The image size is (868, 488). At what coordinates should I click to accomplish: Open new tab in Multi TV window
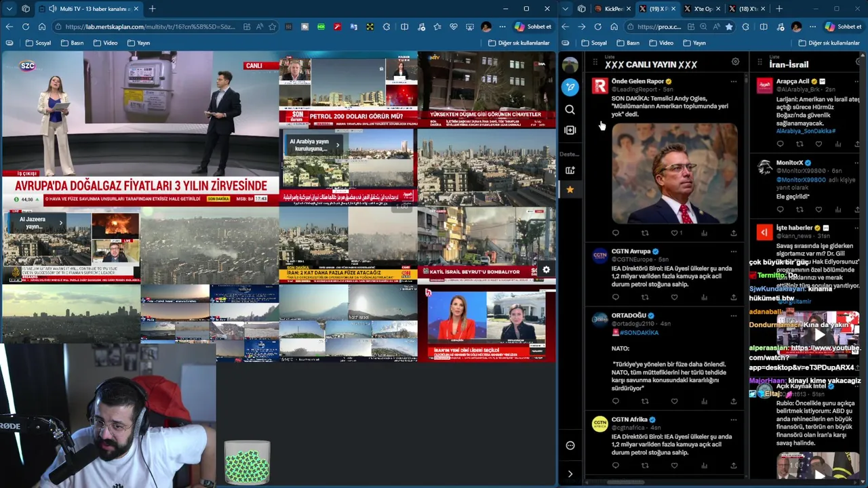(152, 9)
